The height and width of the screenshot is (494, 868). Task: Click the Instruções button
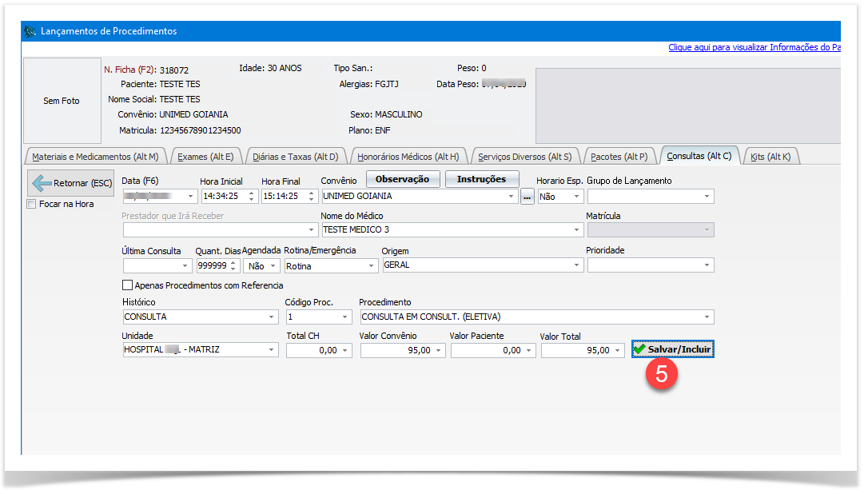pos(481,179)
